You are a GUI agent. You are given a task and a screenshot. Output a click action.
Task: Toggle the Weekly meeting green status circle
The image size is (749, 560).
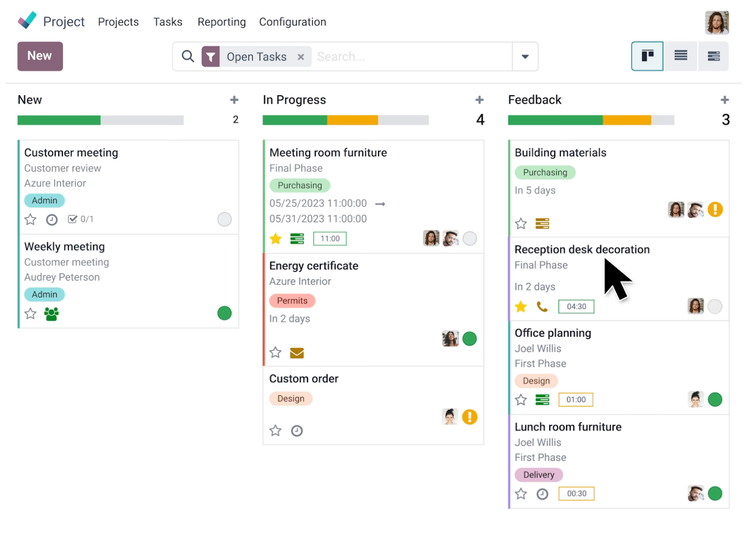pos(224,313)
